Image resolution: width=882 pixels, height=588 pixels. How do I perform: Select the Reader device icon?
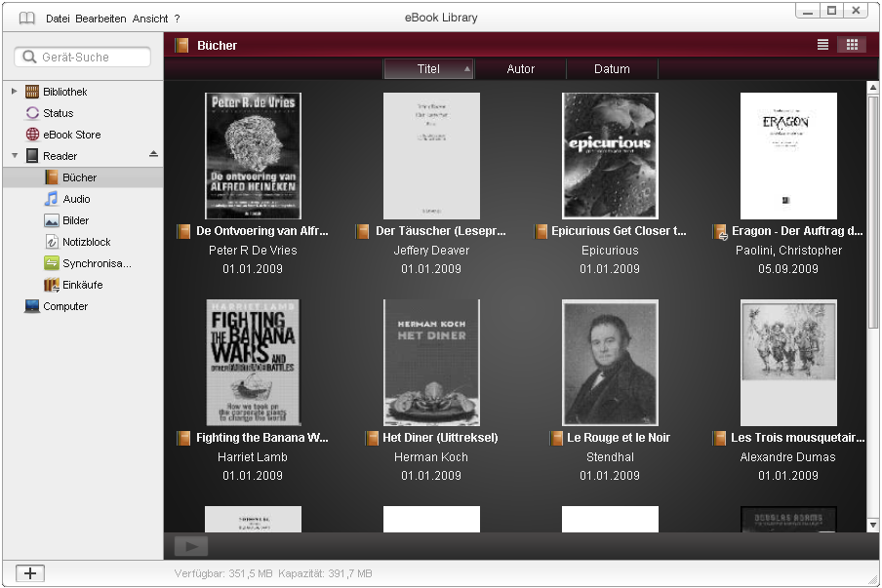[x=32, y=156]
